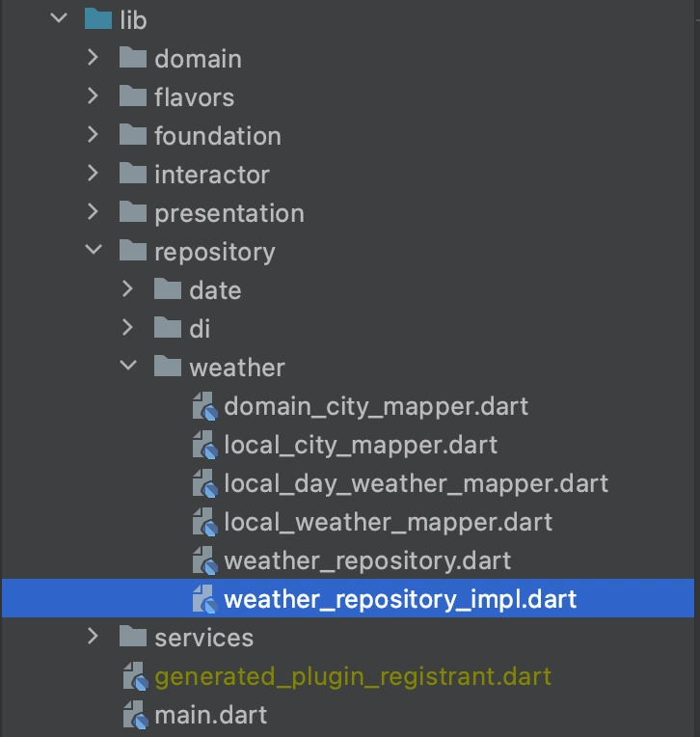700x737 pixels.
Task: Open main.dart file name
Action: coord(211,715)
